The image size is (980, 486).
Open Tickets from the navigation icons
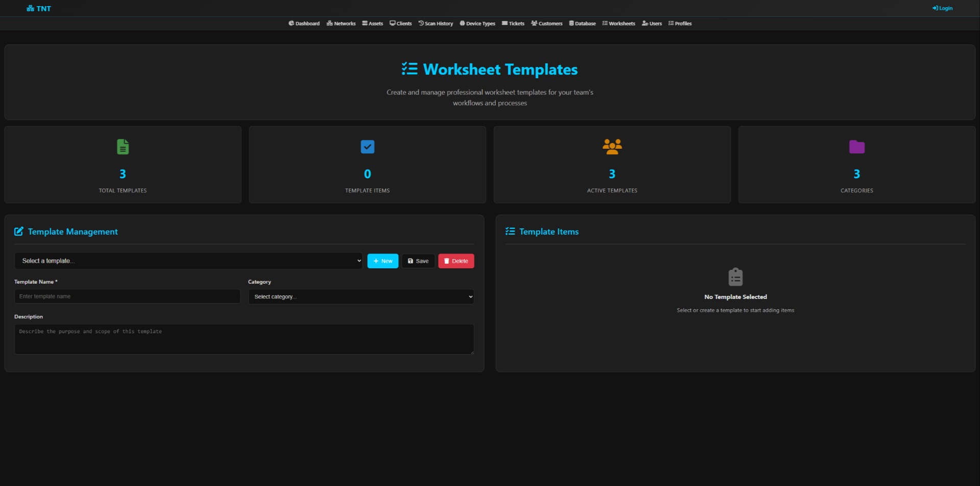504,24
